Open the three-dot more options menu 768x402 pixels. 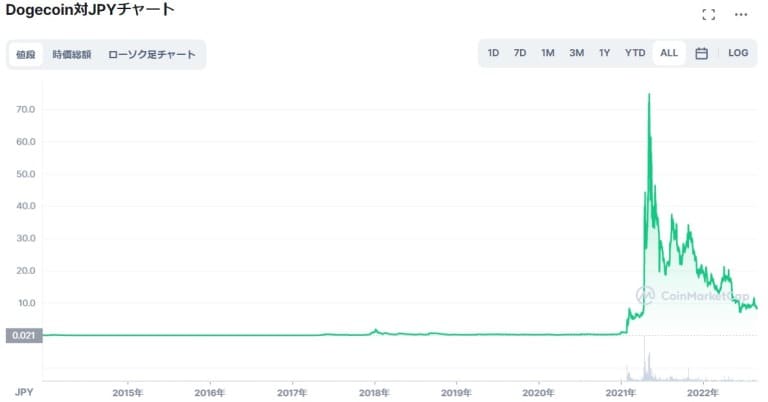pyautogui.click(x=741, y=15)
